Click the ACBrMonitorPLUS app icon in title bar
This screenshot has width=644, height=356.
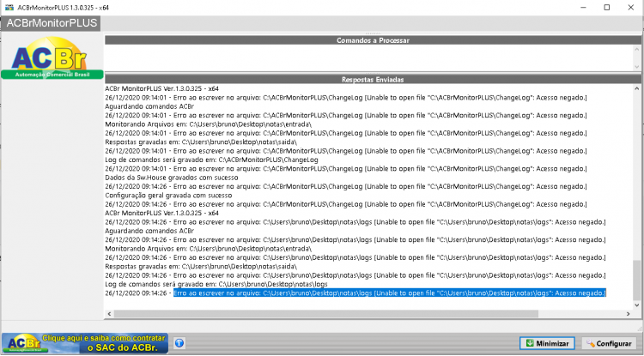coord(9,8)
